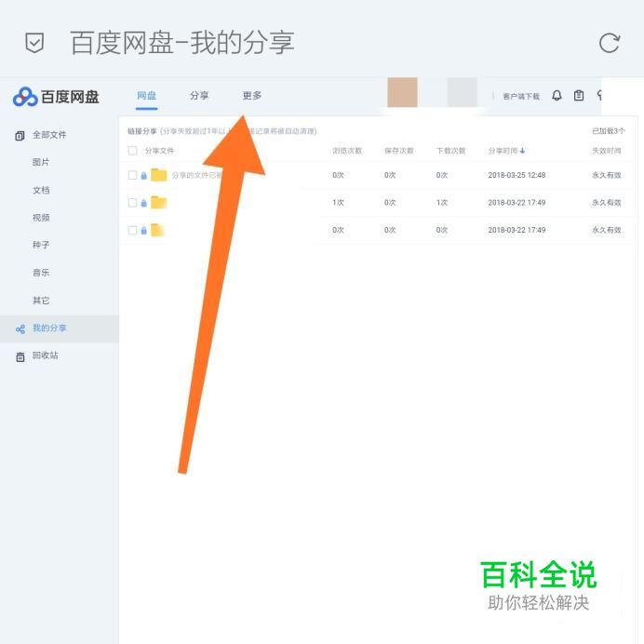Viewport: 644px width, 644px height.
Task: Click the 1次 view count cell
Action: pyautogui.click(x=338, y=203)
